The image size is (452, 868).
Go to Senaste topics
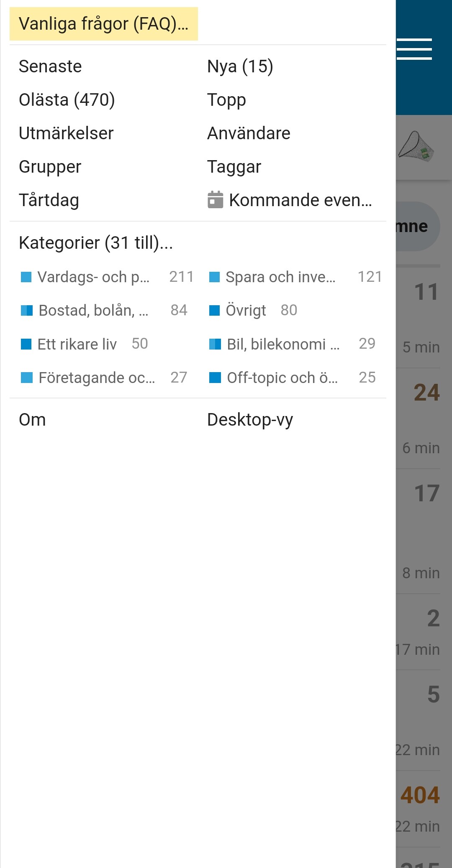[50, 66]
